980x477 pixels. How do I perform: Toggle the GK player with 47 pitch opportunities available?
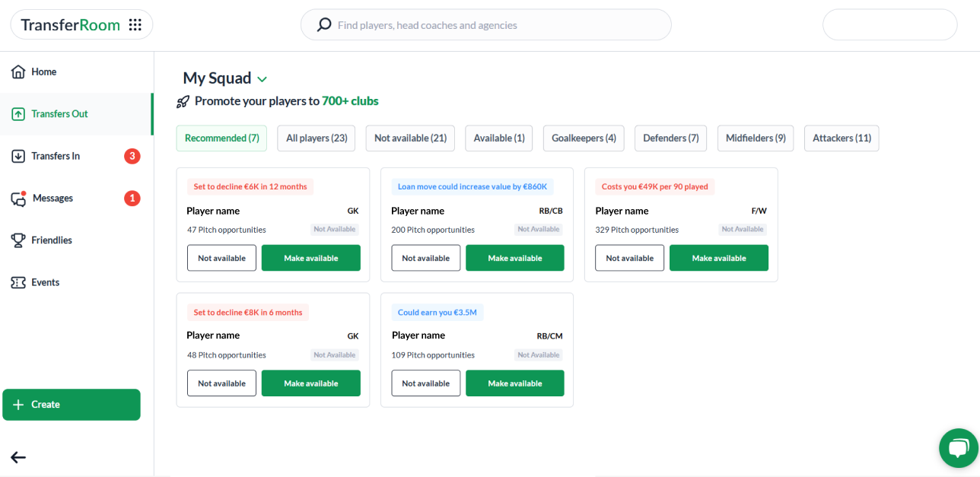tap(310, 258)
